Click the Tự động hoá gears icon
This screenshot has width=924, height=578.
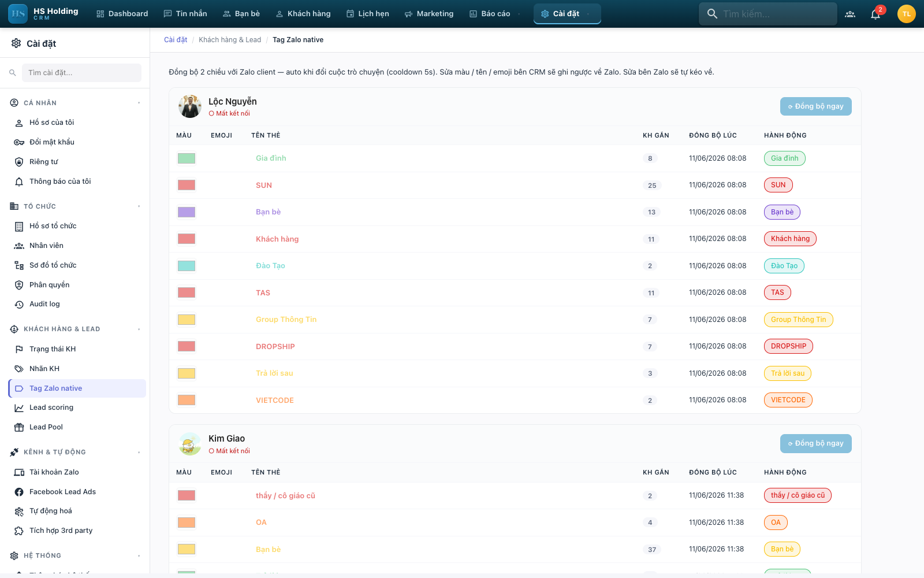point(19,511)
